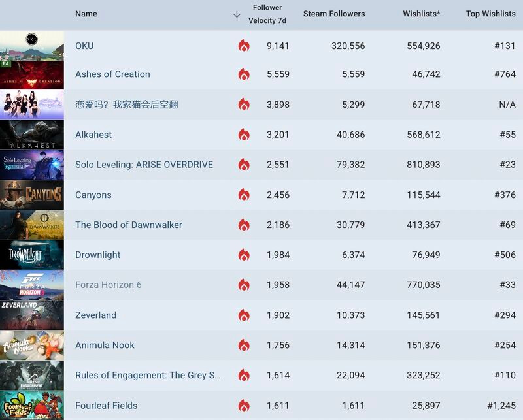Open Rules of Engagement: The Grey S... link
Image resolution: width=523 pixels, height=420 pixels.
tap(148, 376)
